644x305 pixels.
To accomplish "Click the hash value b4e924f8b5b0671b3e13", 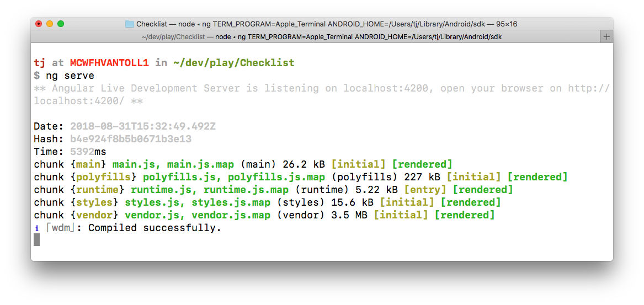I will 131,139.
